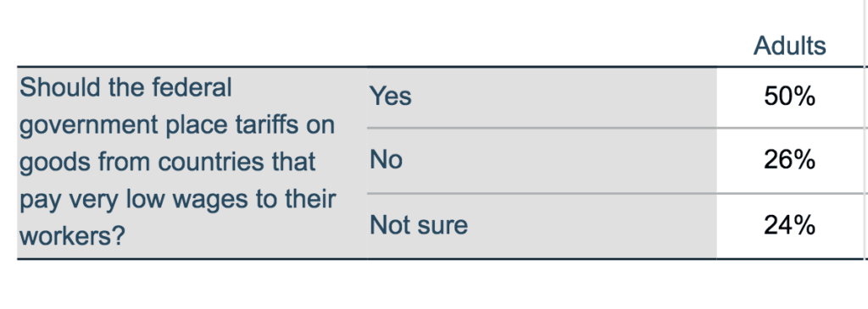The height and width of the screenshot is (309, 868).
Task: Click the line 'pay very low wages to their'
Action: (x=178, y=200)
